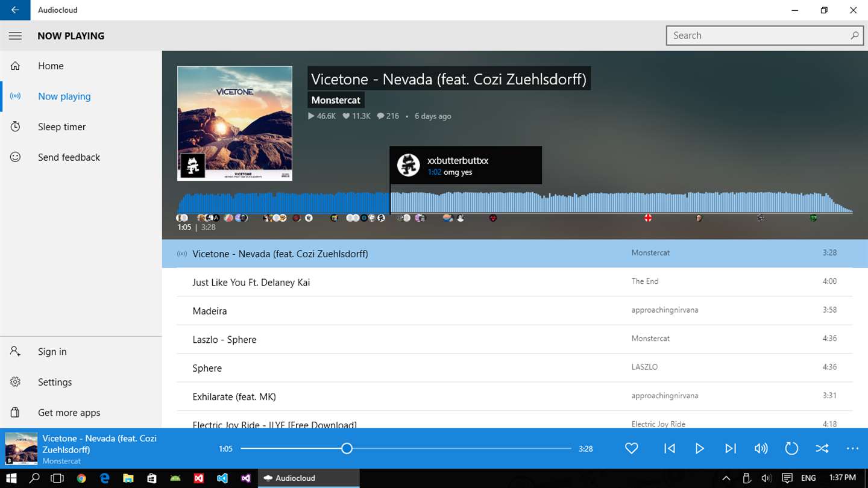The width and height of the screenshot is (868, 488).
Task: Open Sign in
Action: [81, 352]
